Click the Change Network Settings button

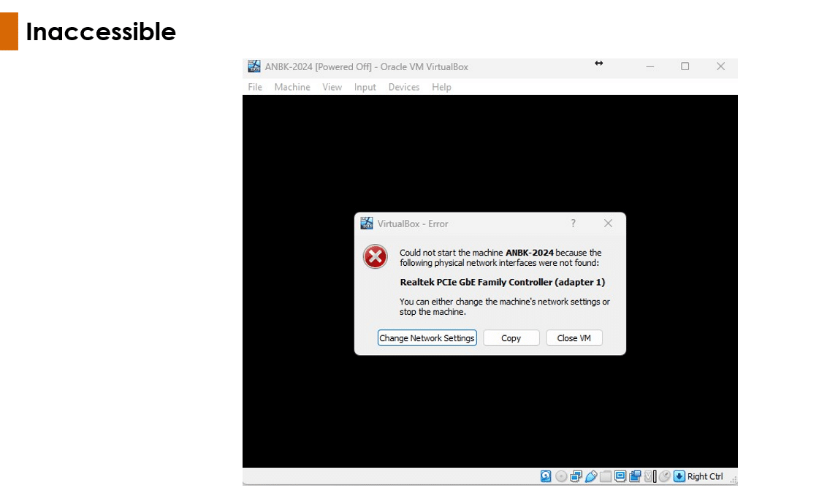point(427,338)
